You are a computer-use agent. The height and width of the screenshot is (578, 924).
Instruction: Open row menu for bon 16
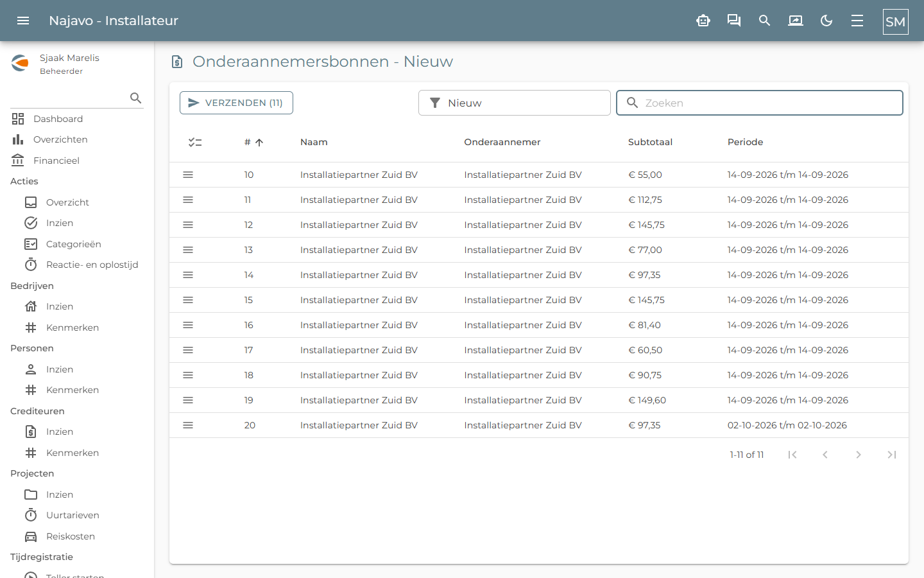tap(188, 325)
